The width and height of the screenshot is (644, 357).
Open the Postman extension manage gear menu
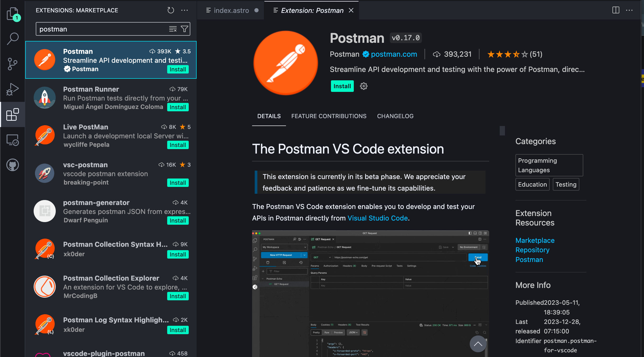(364, 86)
